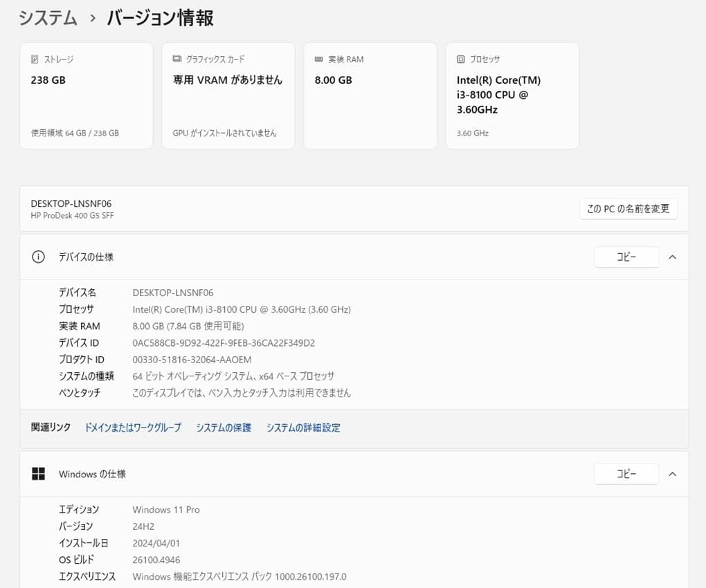The image size is (706, 588).
Task: Select the 実装 RAM summary card
Action: click(x=370, y=95)
